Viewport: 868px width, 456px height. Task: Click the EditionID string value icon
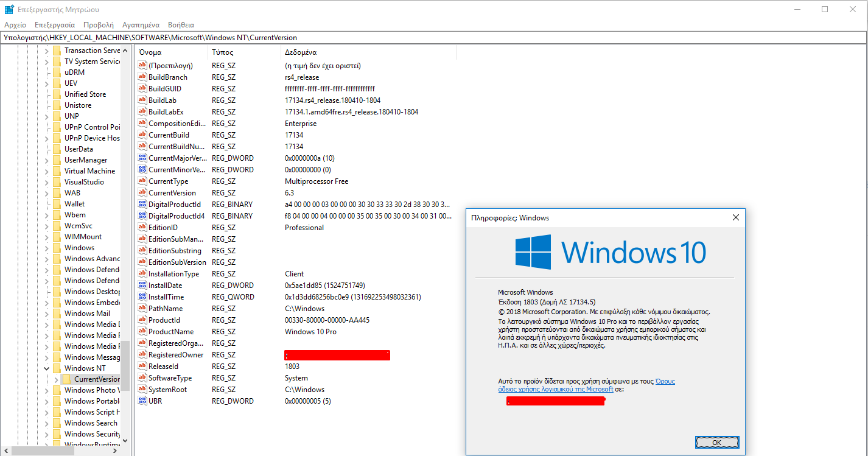pos(142,228)
